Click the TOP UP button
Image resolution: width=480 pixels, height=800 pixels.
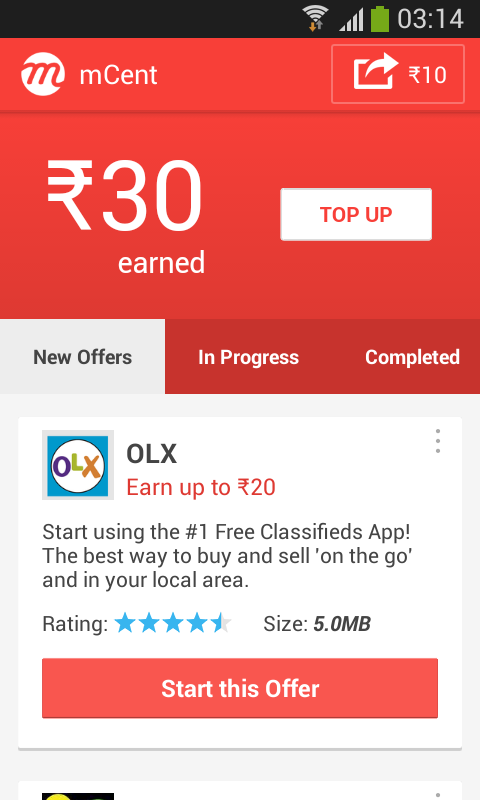coord(356,214)
